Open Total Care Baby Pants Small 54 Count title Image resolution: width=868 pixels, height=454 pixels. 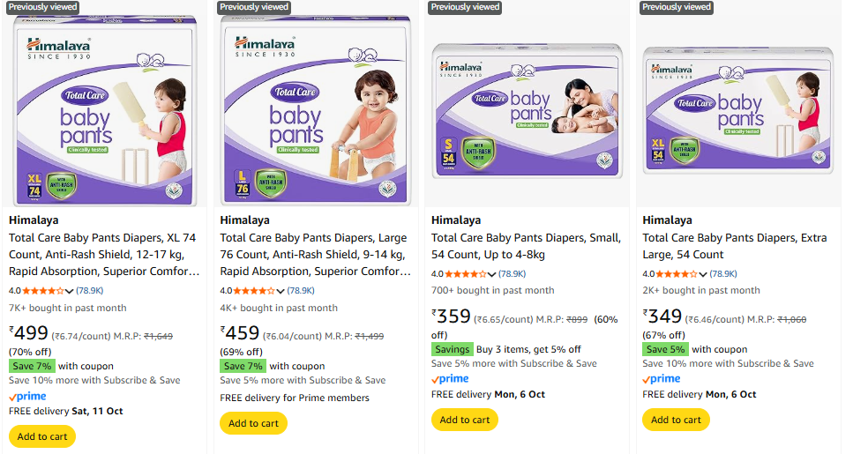coord(526,246)
